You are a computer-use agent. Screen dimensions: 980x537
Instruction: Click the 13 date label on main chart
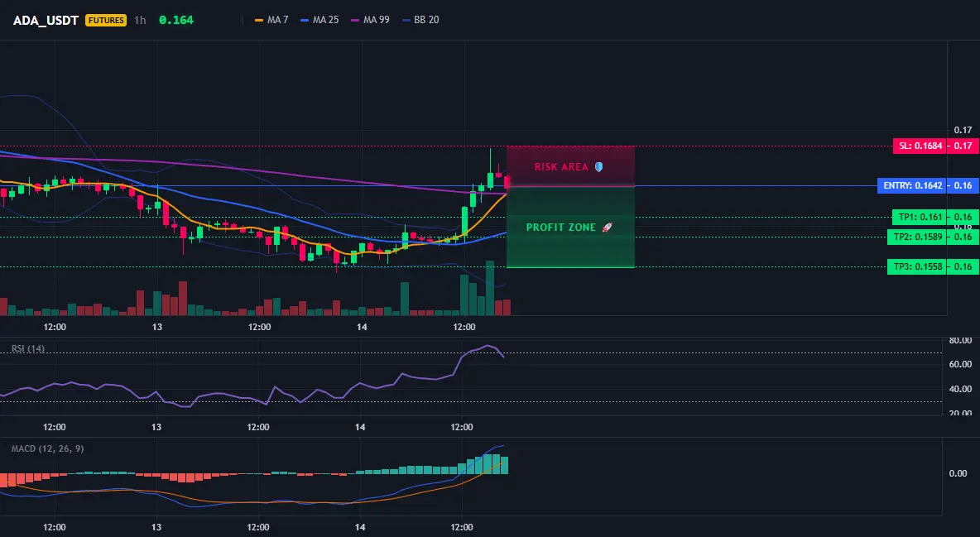[157, 327]
